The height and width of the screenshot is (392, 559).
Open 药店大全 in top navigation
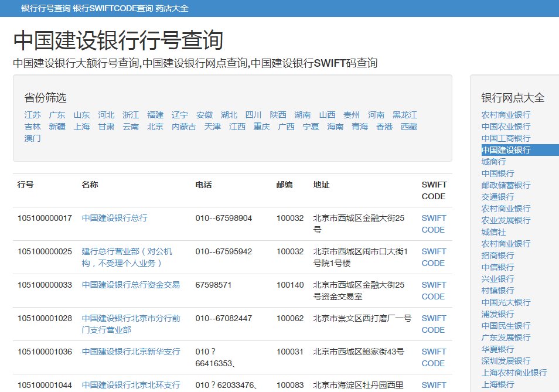coord(172,8)
